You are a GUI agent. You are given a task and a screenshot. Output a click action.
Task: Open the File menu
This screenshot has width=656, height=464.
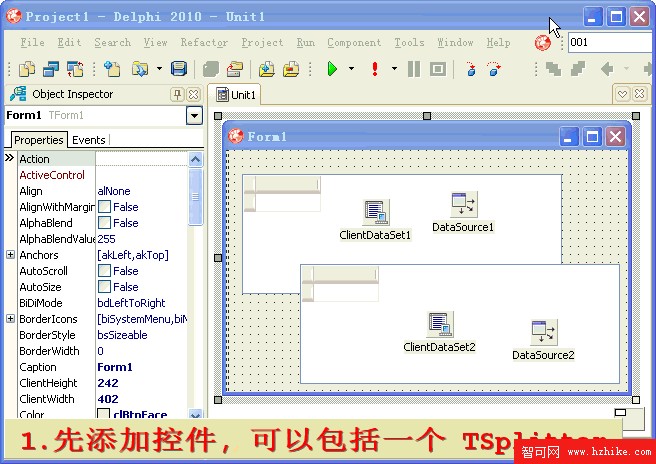(x=32, y=42)
